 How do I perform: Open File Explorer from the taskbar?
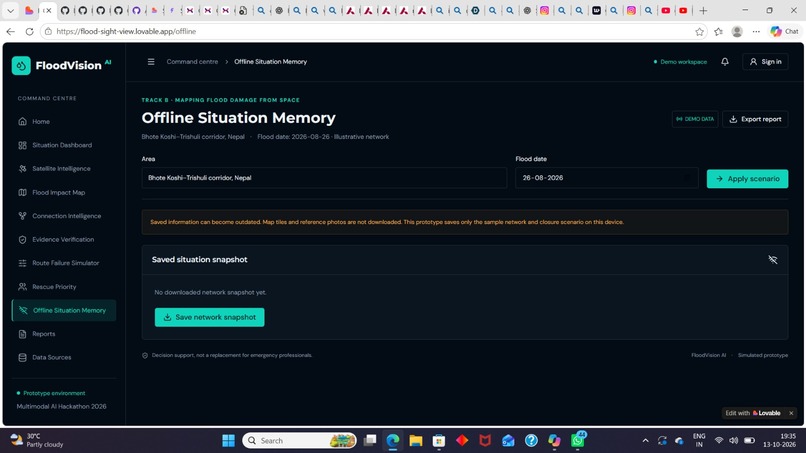(415, 441)
